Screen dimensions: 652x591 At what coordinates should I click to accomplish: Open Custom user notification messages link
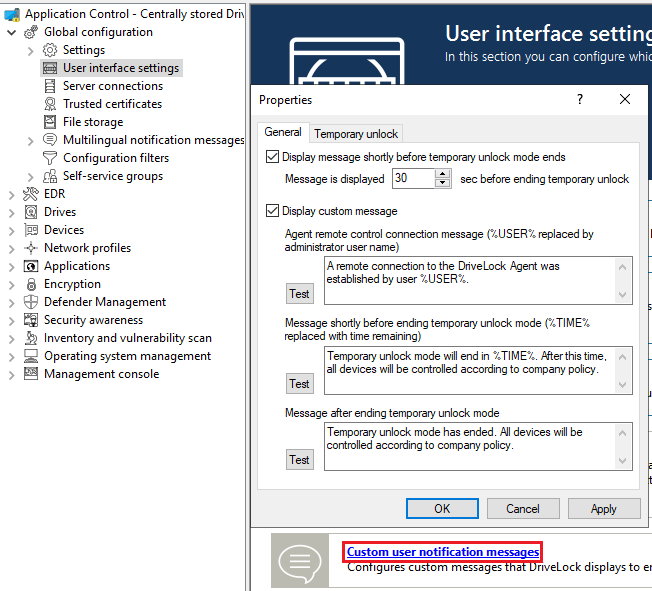click(443, 552)
